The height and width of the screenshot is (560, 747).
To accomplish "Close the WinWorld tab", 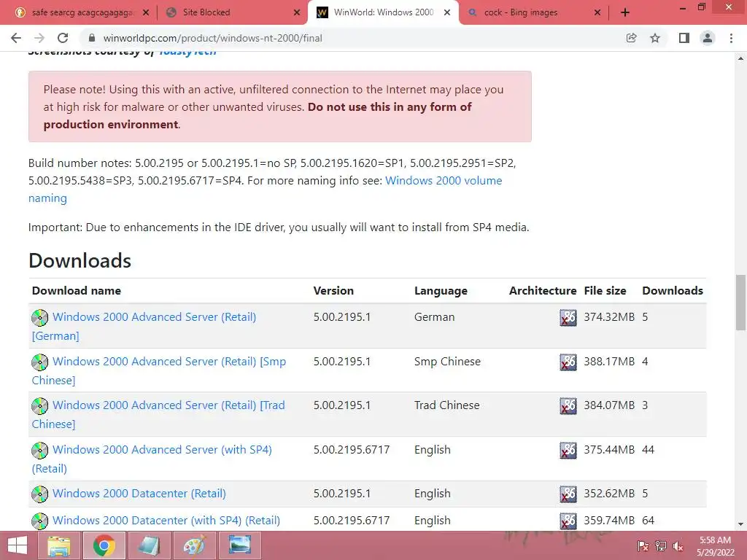I will tap(447, 12).
